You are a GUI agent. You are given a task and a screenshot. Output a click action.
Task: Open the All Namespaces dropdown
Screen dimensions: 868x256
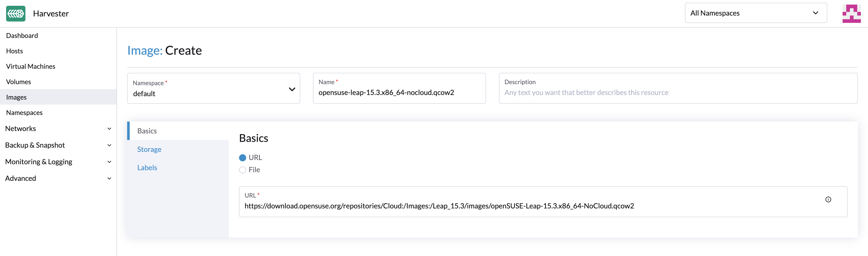(x=755, y=13)
